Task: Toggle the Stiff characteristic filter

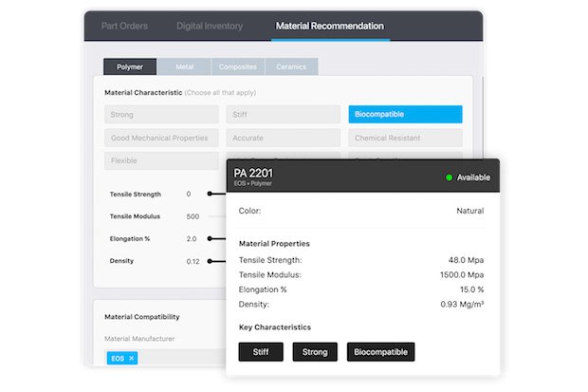Action: (284, 115)
